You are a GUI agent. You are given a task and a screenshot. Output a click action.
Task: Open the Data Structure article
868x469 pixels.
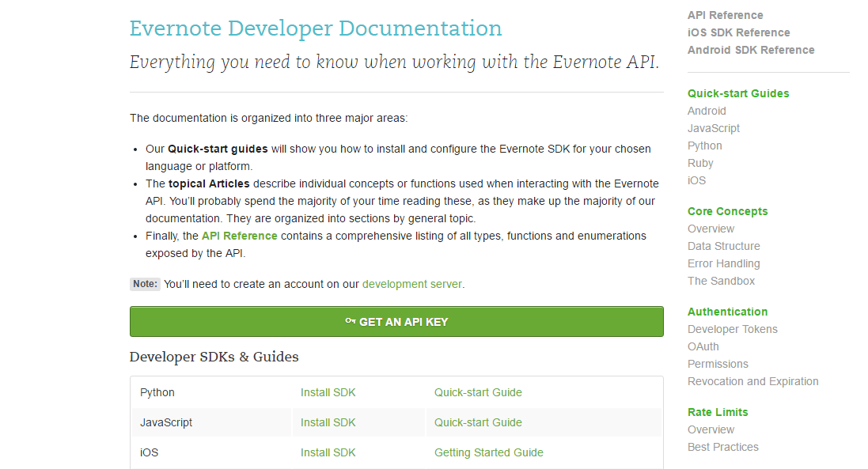723,245
